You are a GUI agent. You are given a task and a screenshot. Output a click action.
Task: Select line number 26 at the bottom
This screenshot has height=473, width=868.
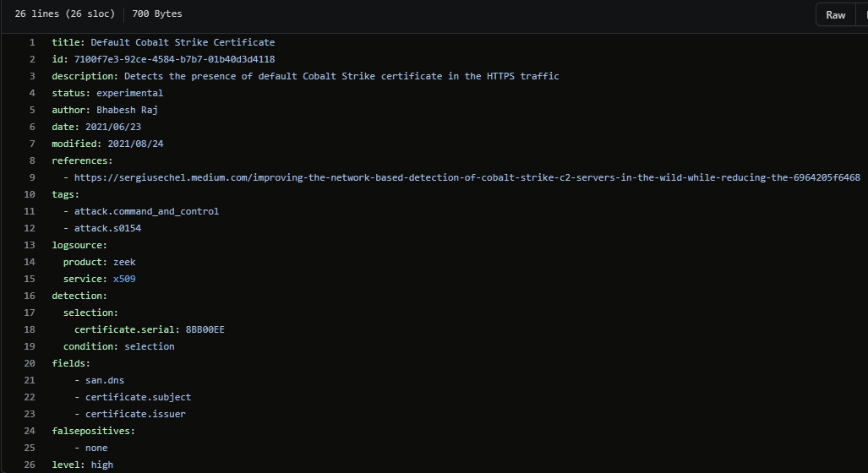click(30, 465)
